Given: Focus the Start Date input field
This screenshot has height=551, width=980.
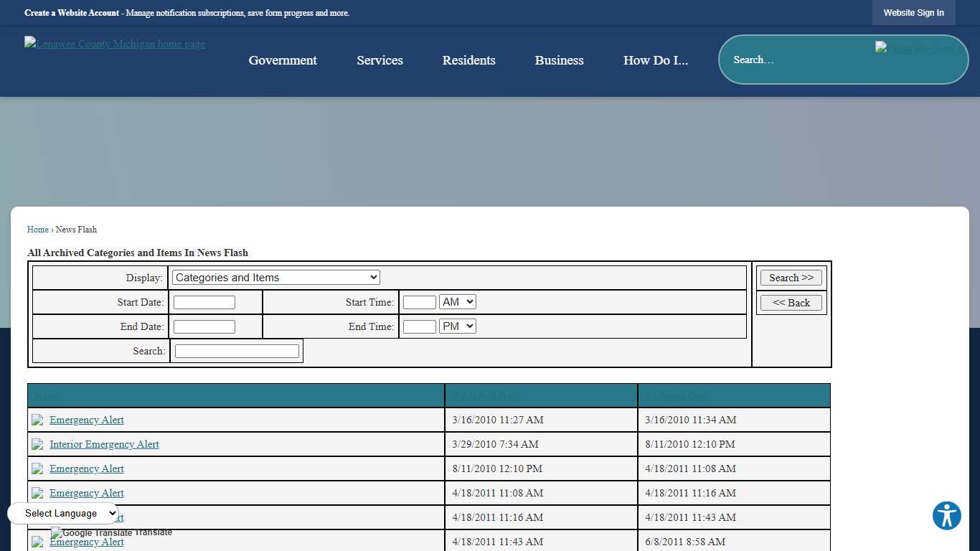Looking at the screenshot, I should [x=204, y=303].
